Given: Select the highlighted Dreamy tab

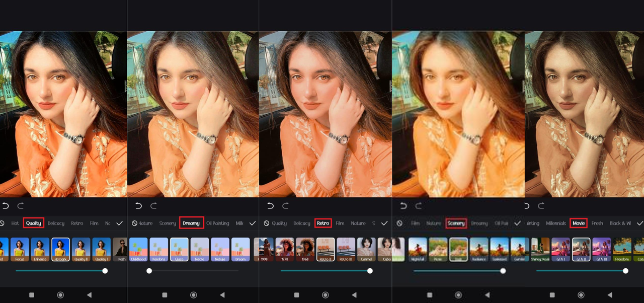Looking at the screenshot, I should 191,223.
